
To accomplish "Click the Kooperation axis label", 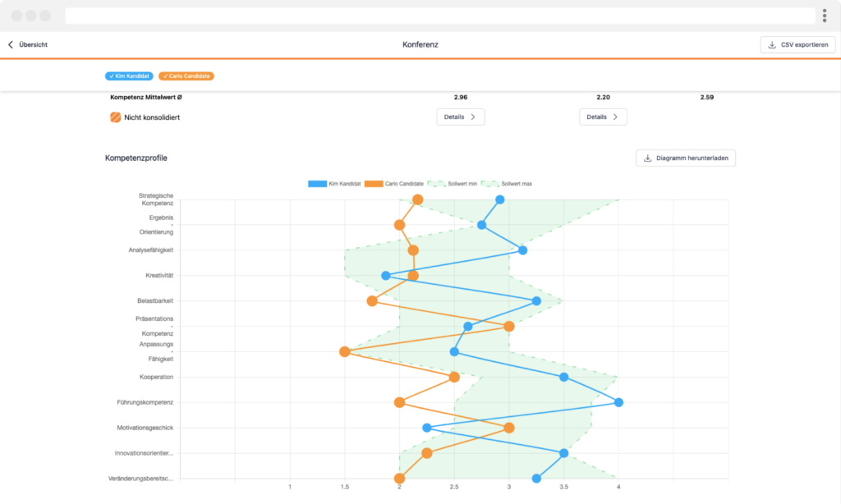I will pyautogui.click(x=156, y=377).
